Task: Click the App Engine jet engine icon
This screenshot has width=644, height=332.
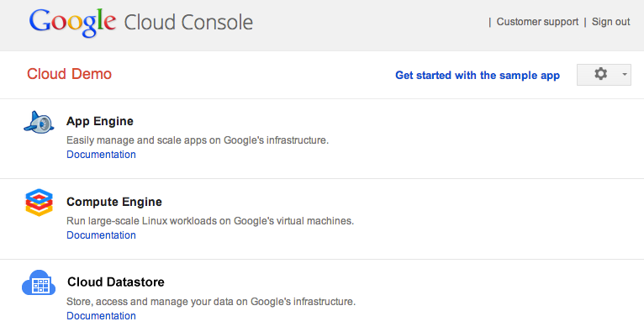Action: point(39,123)
